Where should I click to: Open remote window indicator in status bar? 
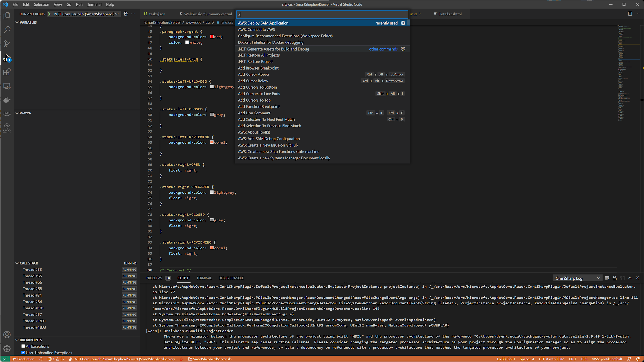click(x=5, y=359)
